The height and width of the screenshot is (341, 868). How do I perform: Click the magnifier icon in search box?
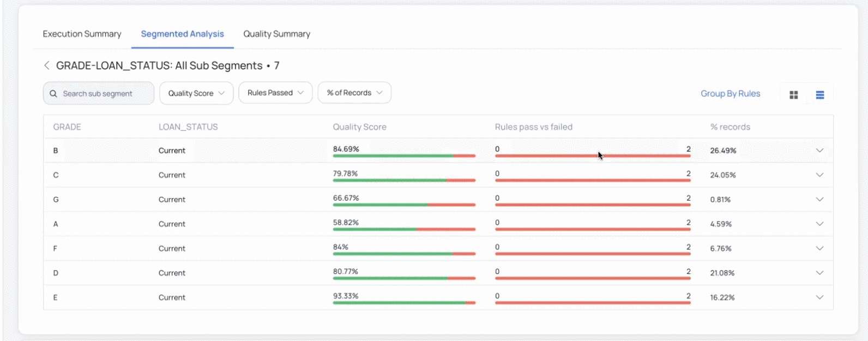click(x=53, y=94)
